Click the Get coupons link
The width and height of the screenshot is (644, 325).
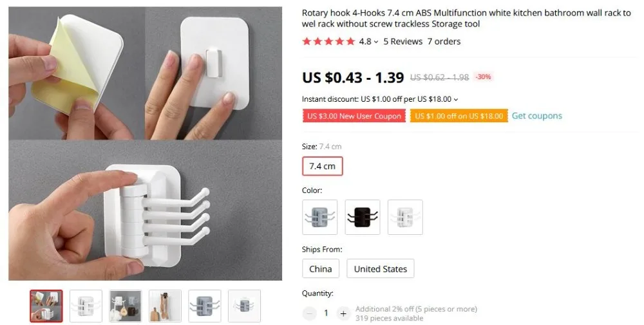[537, 116]
